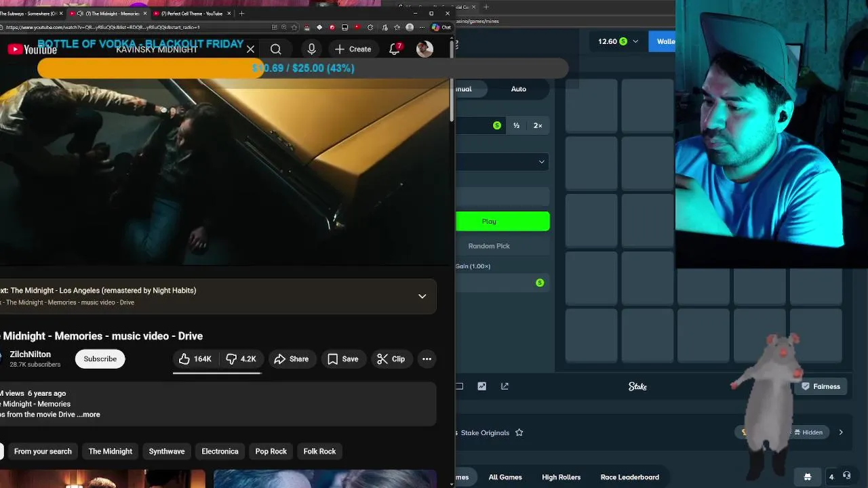Click the green currency coin in bet amount field
Viewport: 868px width, 488px height.
(497, 125)
